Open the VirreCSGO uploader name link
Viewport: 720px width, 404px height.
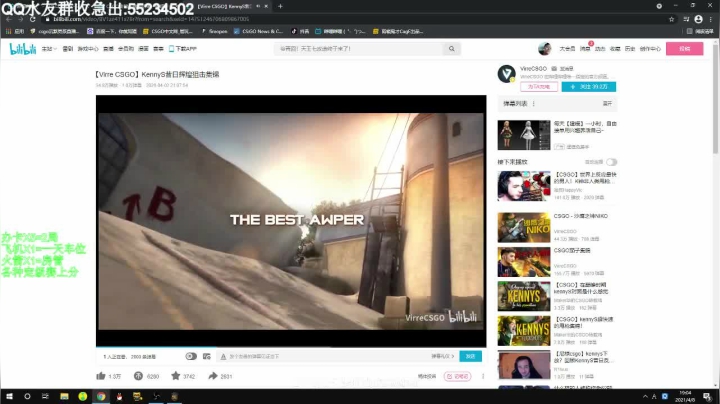(x=534, y=68)
